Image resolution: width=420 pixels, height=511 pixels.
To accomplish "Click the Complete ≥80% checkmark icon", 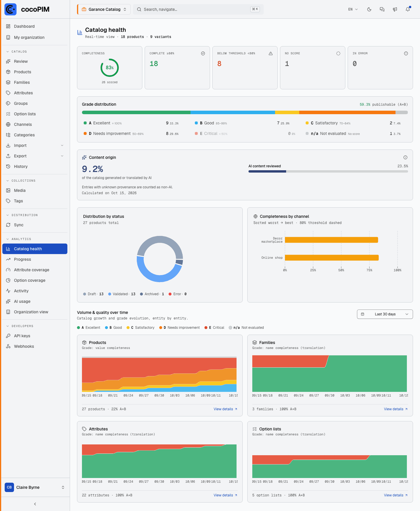I will 203,53.
